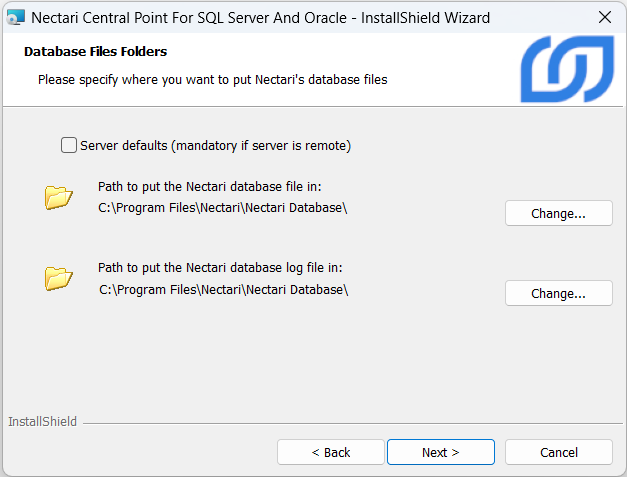This screenshot has width=627, height=477.
Task: Click the 'Database Files Folders' heading
Action: coord(95,51)
